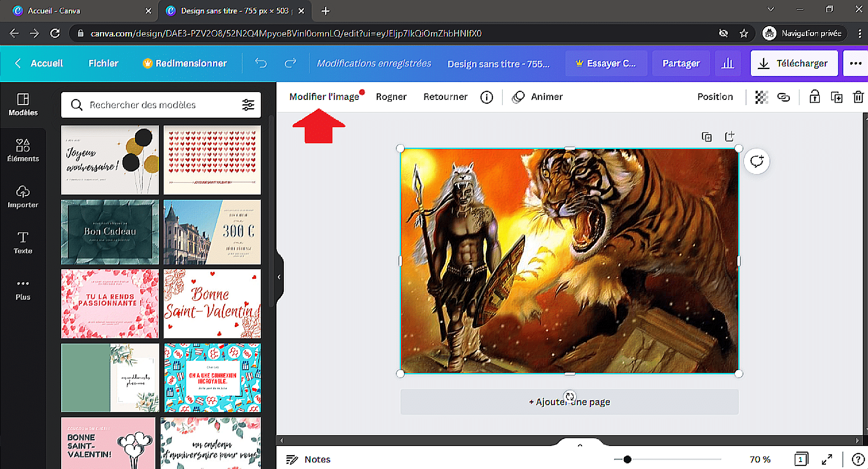Screen dimensions: 868x469
Task: Open the Éléments side panel
Action: [23, 151]
